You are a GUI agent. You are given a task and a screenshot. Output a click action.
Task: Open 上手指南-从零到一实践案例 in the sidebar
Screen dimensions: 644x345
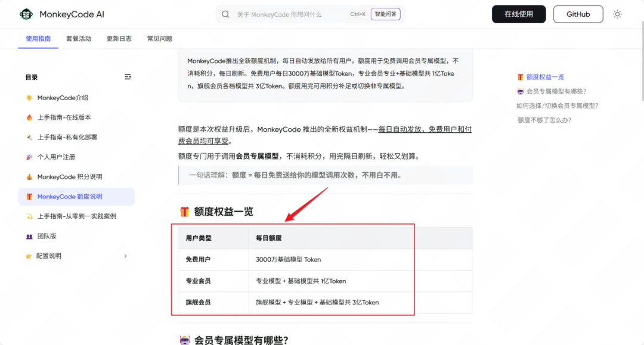pos(76,216)
